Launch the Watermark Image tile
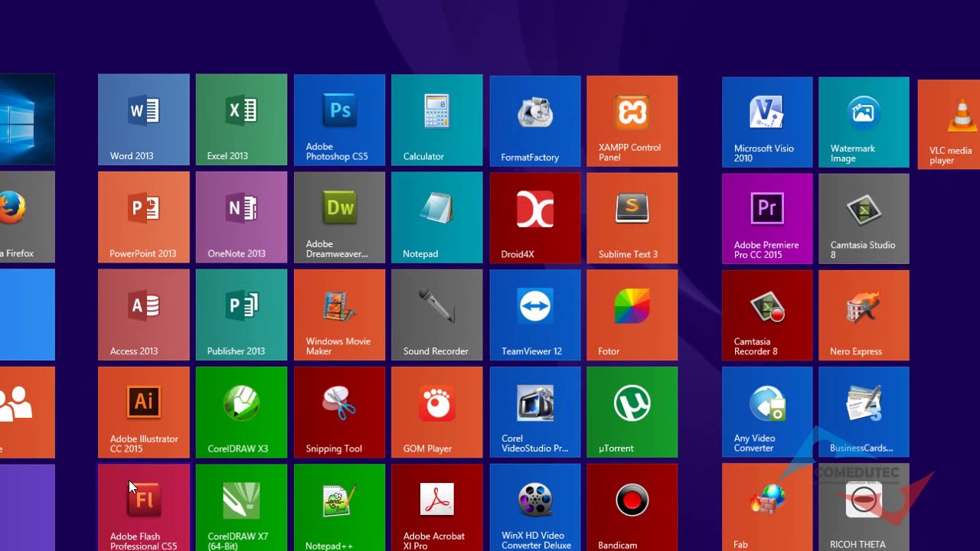Screen dimensions: 980x551 pyautogui.click(x=864, y=122)
